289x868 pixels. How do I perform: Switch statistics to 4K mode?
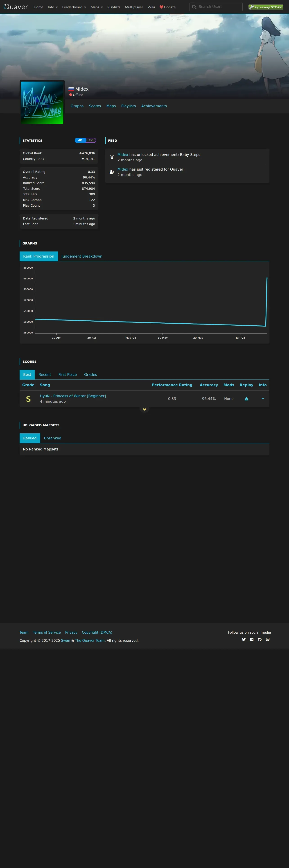pos(80,141)
